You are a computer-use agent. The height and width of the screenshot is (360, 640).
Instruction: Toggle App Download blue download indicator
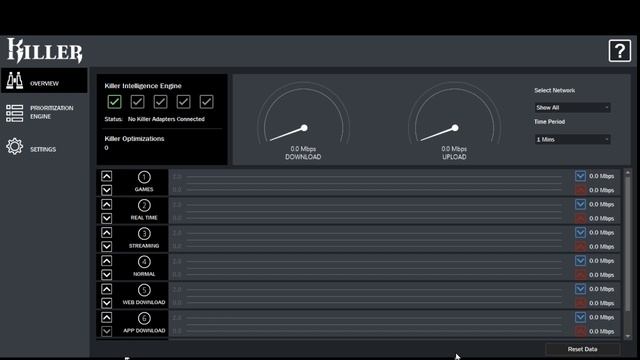click(x=580, y=317)
